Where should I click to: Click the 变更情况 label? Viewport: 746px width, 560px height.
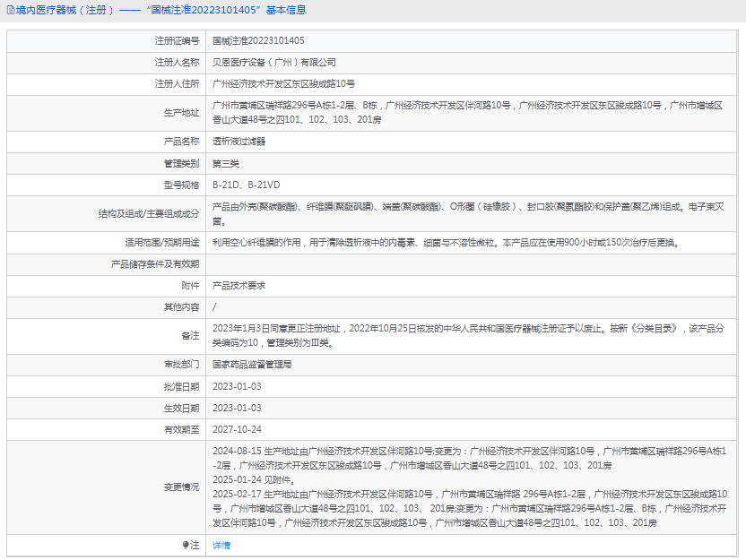(181, 487)
